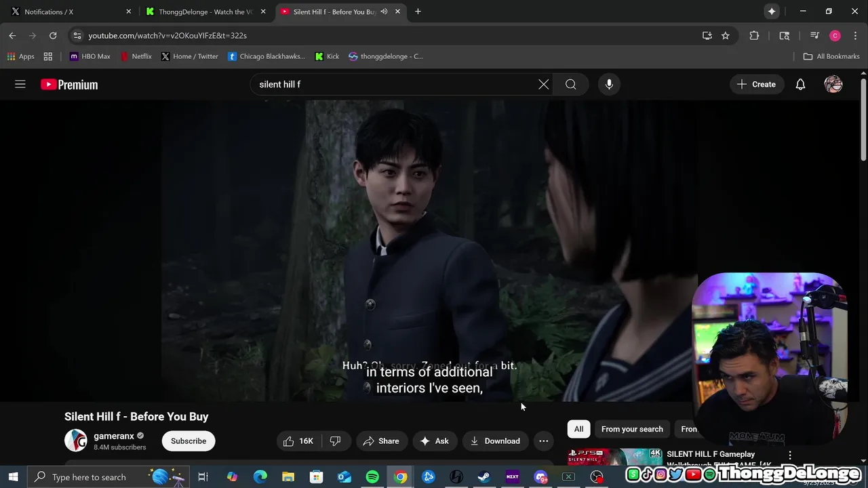This screenshot has height=488, width=868.
Task: Open the Chrome profile 'C' avatar
Action: click(x=835, y=35)
